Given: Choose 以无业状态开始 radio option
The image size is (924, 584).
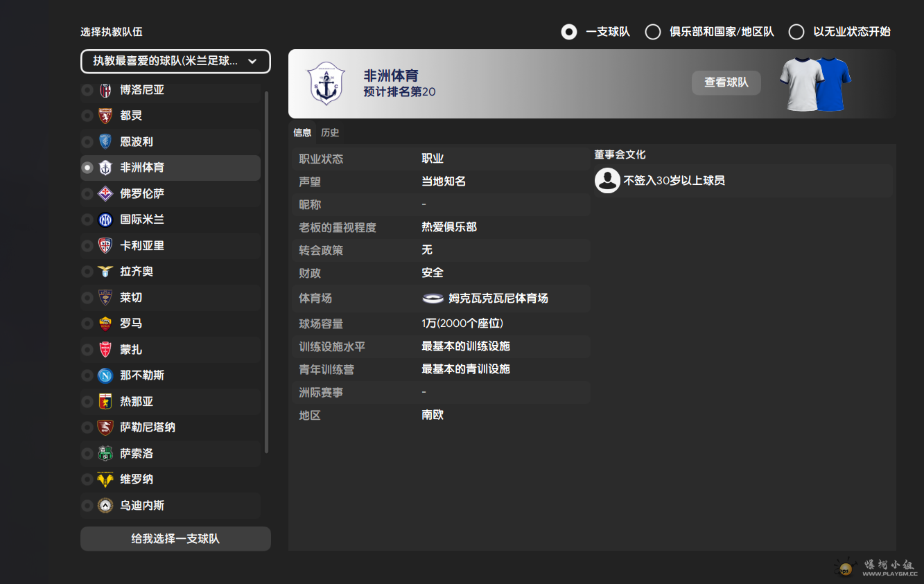Looking at the screenshot, I should pos(796,32).
